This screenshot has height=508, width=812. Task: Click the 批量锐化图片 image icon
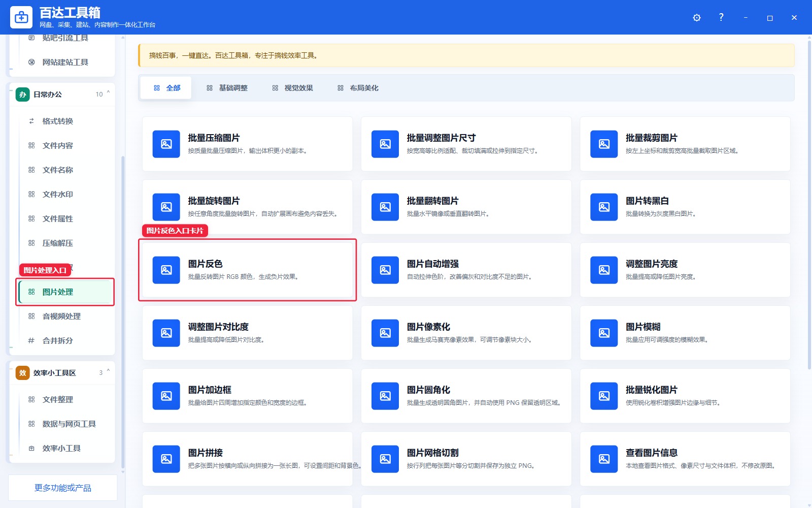604,396
